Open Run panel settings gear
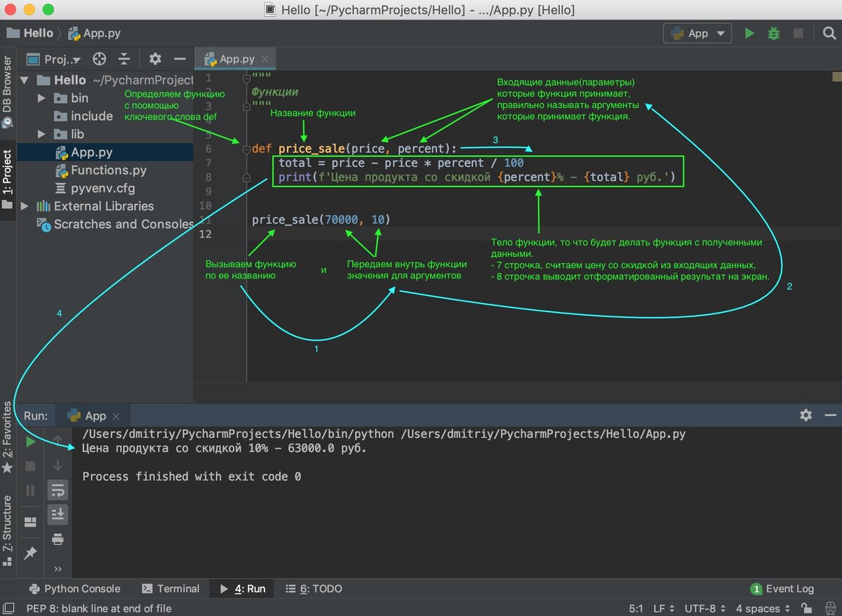Screen dimensions: 842x616 806,415
